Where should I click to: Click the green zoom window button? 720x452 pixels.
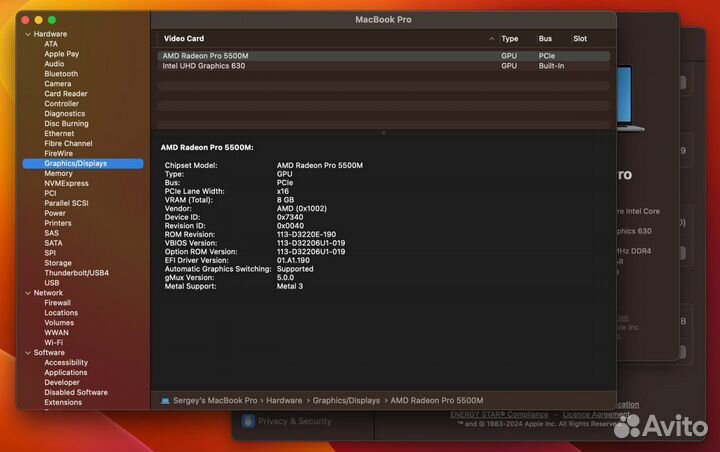pyautogui.click(x=52, y=20)
